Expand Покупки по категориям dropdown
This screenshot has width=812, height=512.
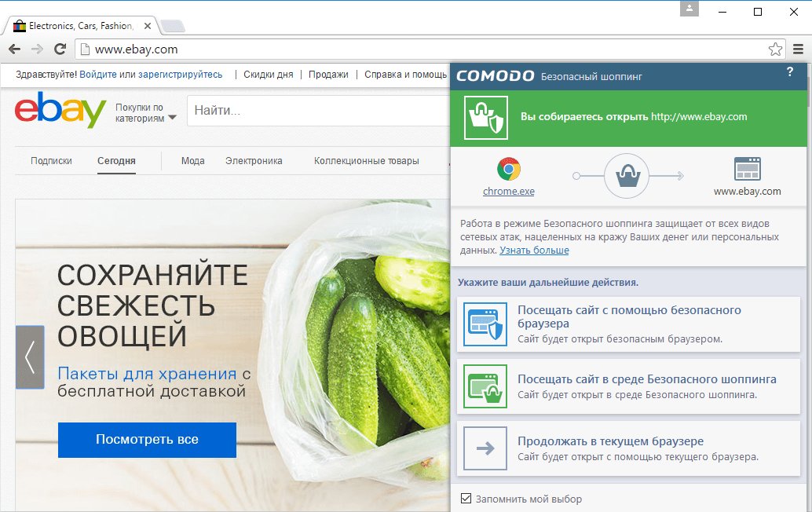tap(145, 113)
